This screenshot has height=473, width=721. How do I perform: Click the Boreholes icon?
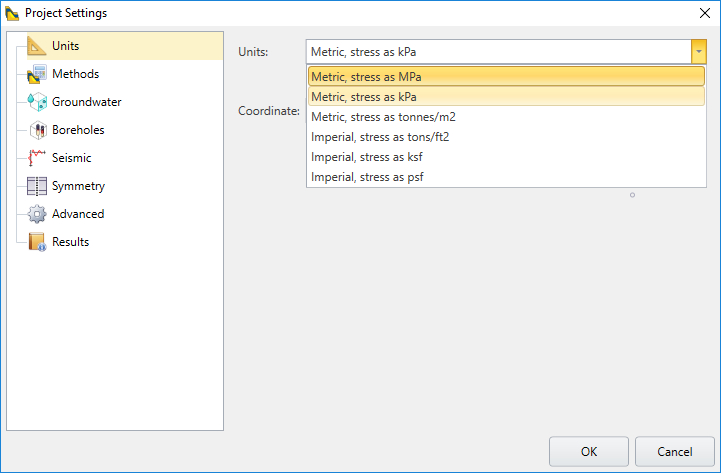pos(38,130)
